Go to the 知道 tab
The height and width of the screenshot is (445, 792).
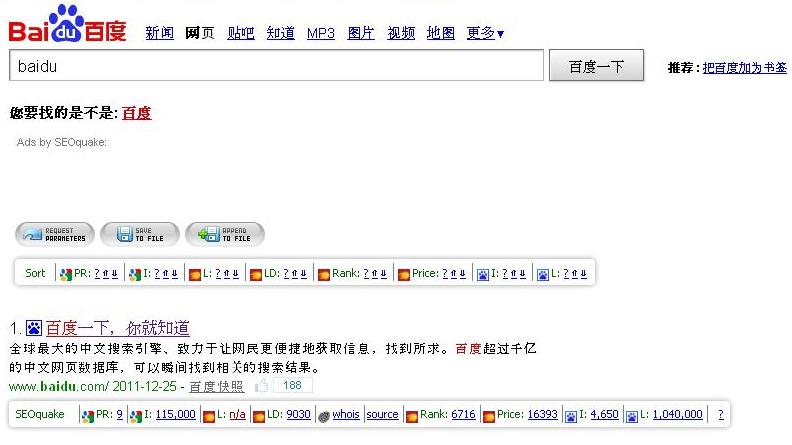pyautogui.click(x=280, y=33)
